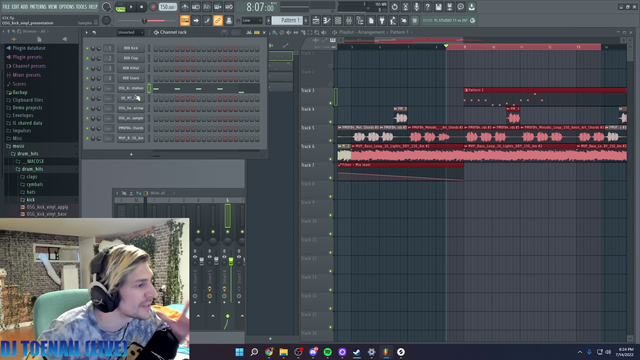Open the EDIT menu
Viewport: 640px width, 360px height.
(16, 7)
